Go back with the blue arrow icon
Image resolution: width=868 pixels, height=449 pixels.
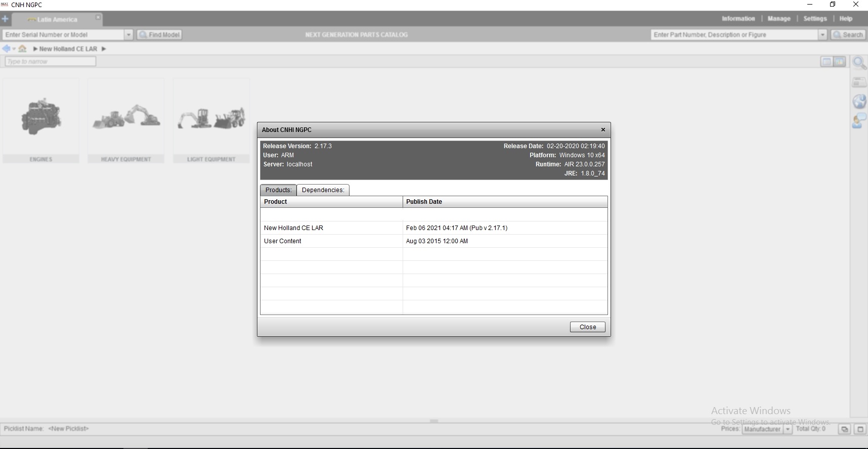coord(6,49)
